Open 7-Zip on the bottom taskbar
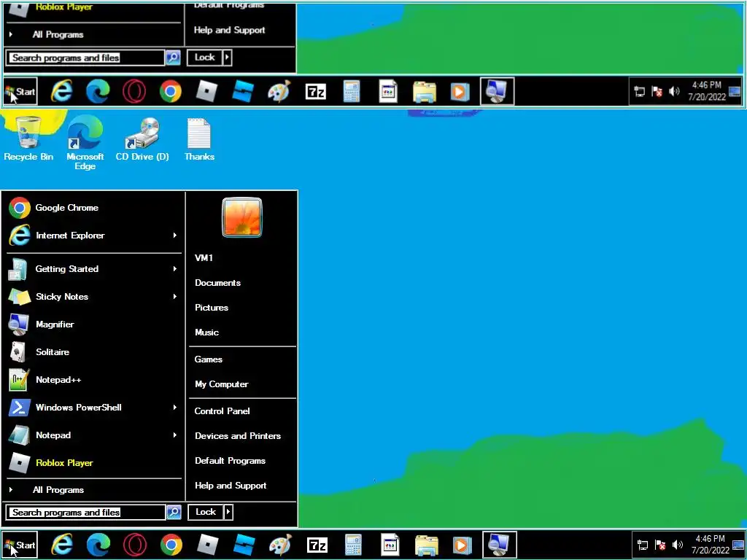747x560 pixels. pos(317,545)
